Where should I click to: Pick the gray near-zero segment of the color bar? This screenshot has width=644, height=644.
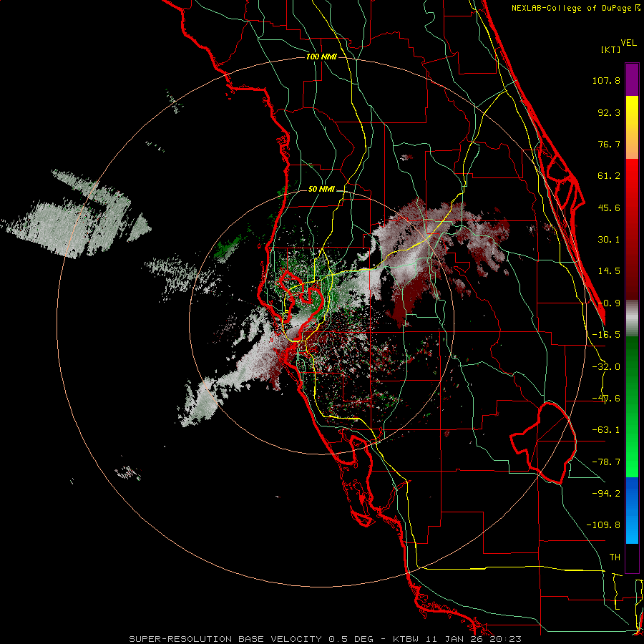coord(632,318)
